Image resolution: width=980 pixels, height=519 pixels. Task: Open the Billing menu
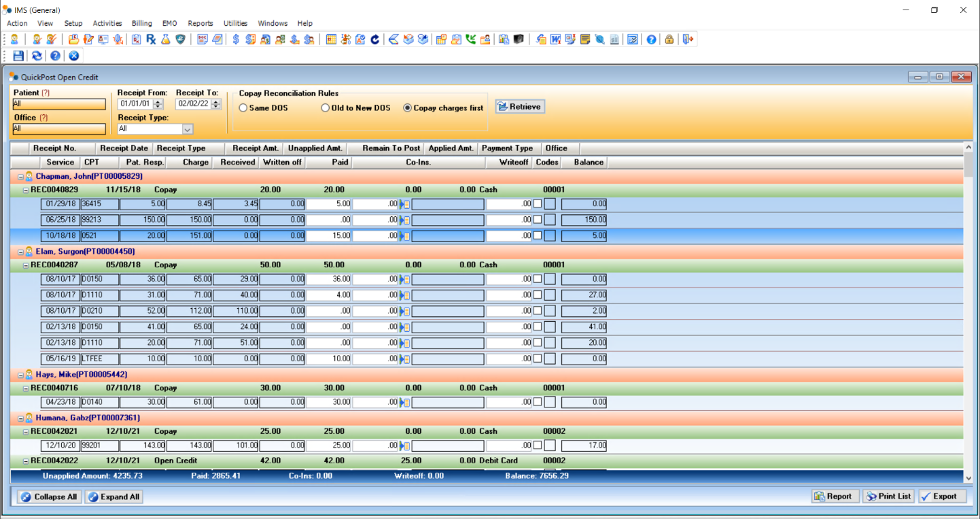click(x=142, y=23)
